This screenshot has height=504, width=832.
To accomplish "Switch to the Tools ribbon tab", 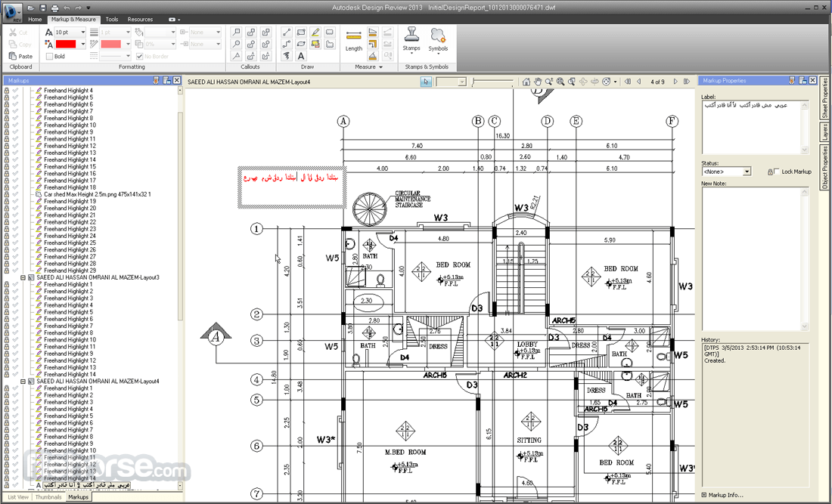I will coord(111,19).
